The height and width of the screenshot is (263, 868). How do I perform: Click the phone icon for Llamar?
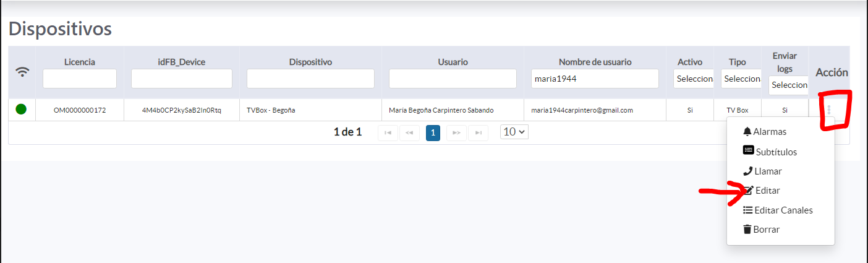tap(747, 171)
